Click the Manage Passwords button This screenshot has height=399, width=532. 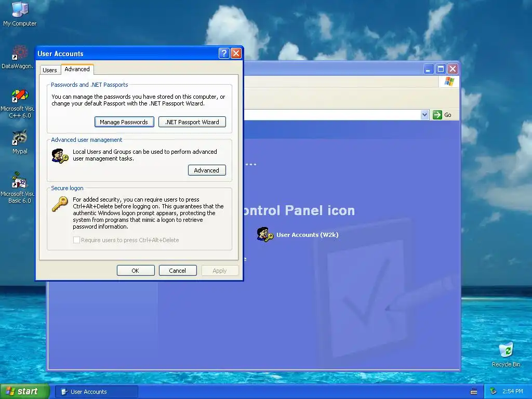pos(124,122)
